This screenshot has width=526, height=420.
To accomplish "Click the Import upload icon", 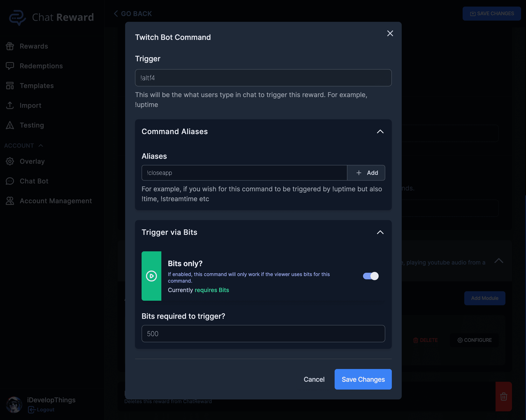I will pyautogui.click(x=10, y=105).
